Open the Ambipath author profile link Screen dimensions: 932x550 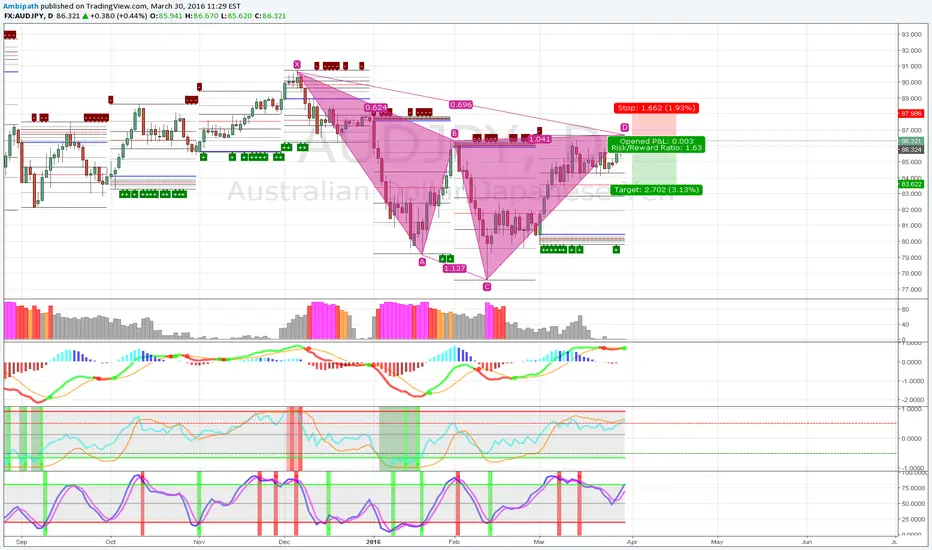click(21, 6)
